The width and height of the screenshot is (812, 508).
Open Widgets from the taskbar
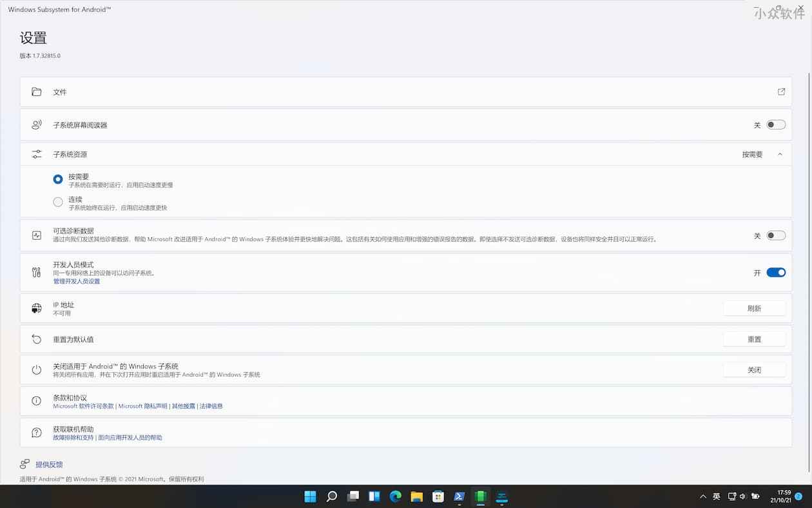click(x=374, y=496)
